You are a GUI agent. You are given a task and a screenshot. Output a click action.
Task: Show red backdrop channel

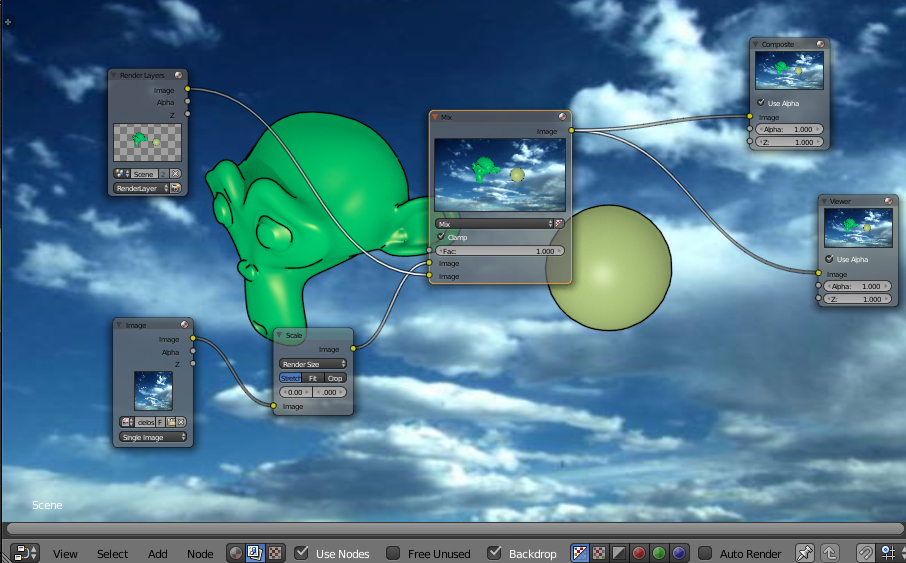[x=638, y=553]
